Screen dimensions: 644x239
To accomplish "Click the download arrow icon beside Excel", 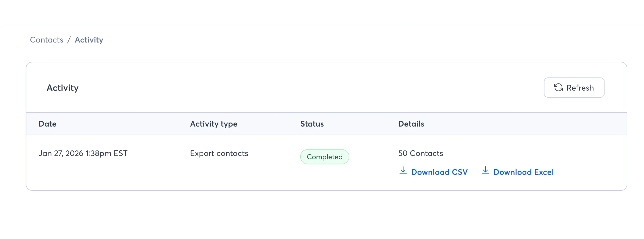I will click(485, 171).
